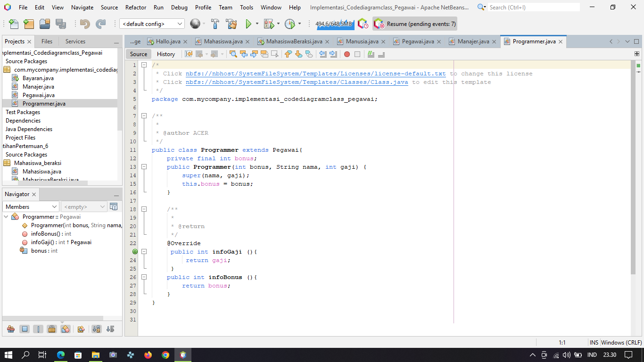Click the Shift Line Right icon
Screen dimensions: 644x362
click(333, 54)
